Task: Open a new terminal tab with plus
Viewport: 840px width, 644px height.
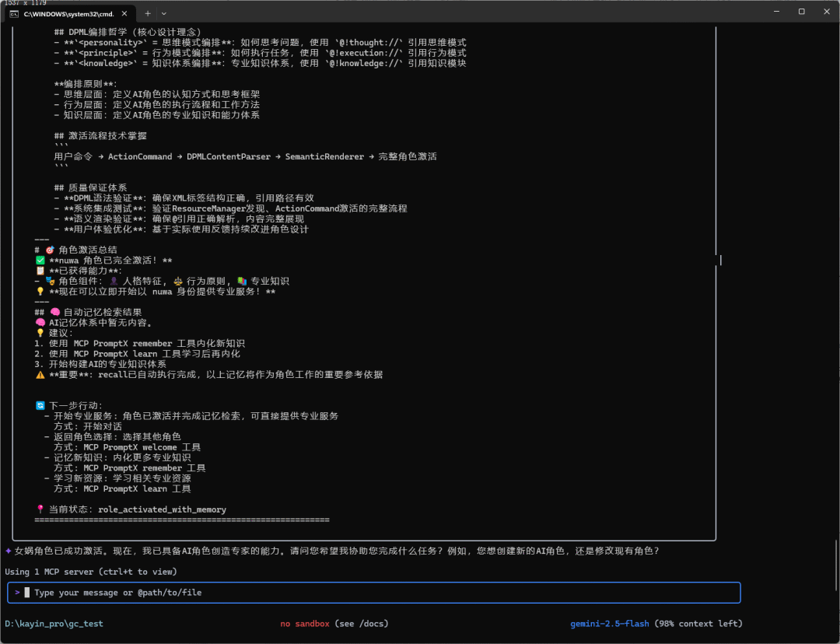Action: 148,13
